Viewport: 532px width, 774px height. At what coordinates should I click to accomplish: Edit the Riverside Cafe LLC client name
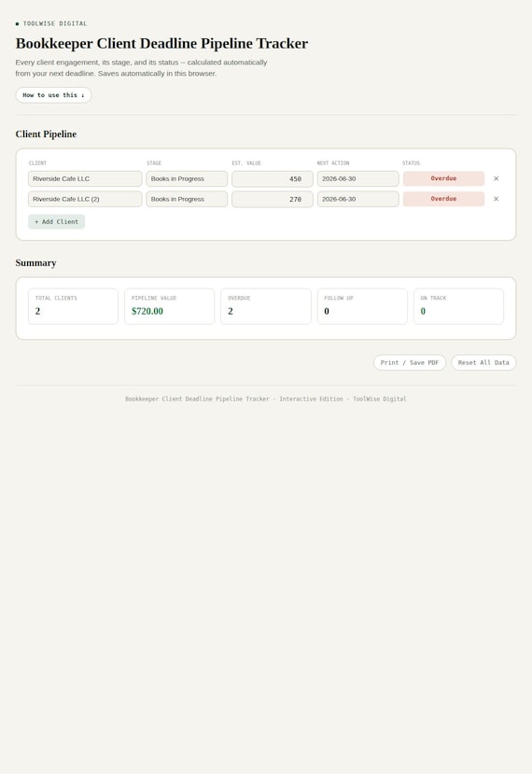click(85, 178)
